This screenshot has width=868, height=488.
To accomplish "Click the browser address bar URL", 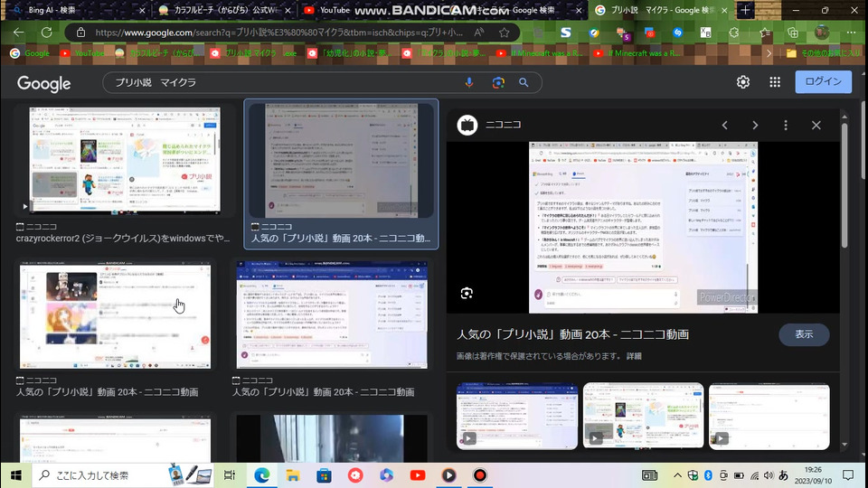I will point(278,33).
